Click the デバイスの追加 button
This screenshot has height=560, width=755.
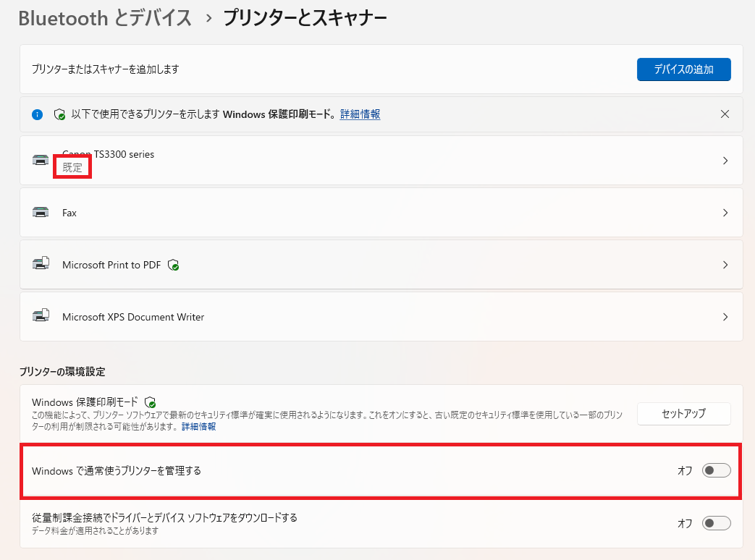(683, 69)
